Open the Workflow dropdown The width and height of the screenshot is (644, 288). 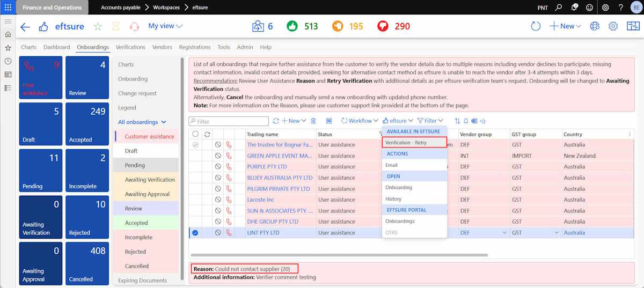[360, 121]
